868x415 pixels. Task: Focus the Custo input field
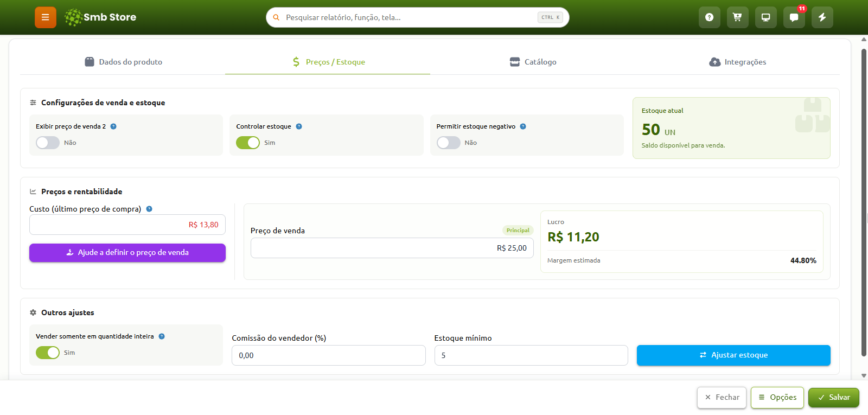click(127, 225)
